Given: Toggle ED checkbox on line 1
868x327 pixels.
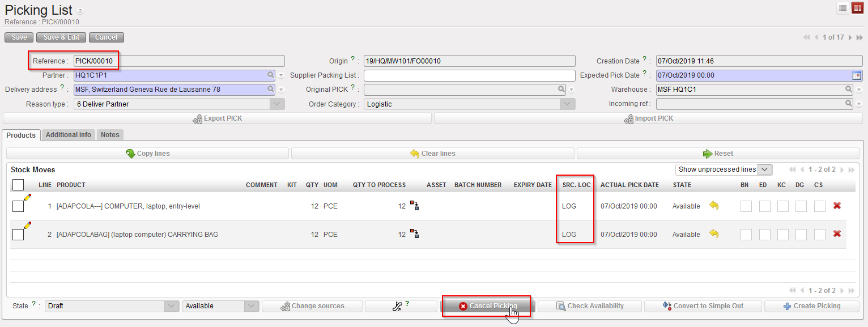Looking at the screenshot, I should tap(765, 206).
